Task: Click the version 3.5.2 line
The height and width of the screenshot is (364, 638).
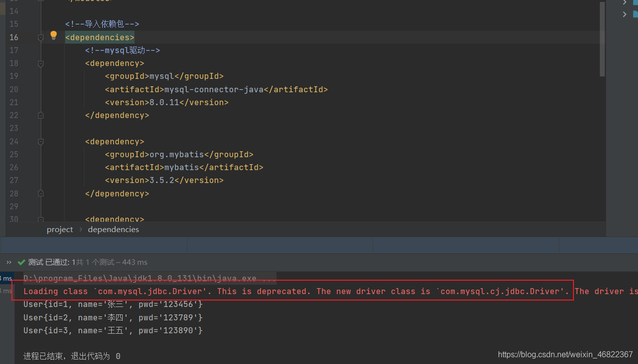Action: click(164, 180)
